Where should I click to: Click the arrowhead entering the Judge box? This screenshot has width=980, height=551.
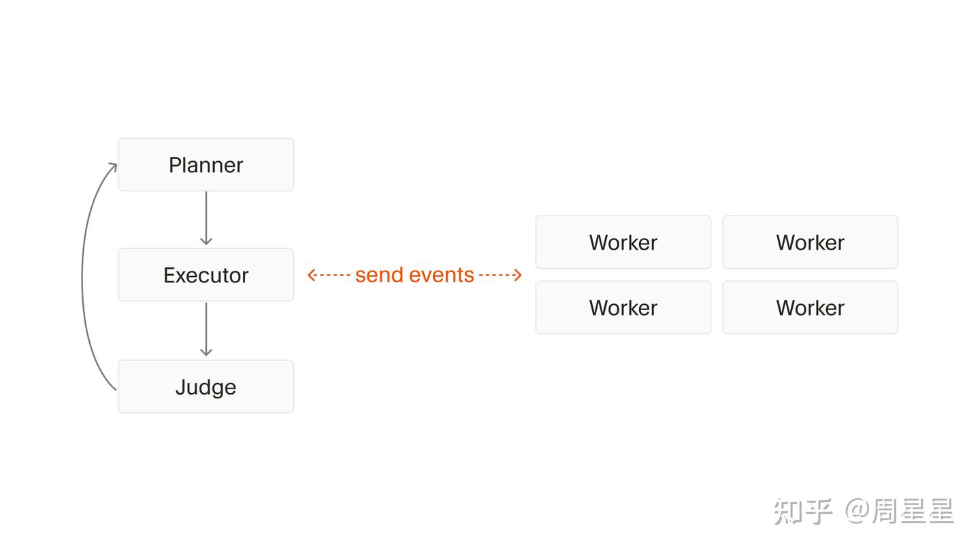206,352
